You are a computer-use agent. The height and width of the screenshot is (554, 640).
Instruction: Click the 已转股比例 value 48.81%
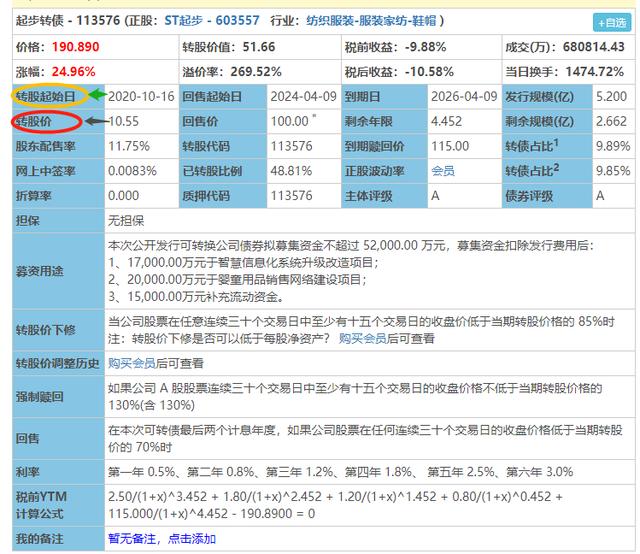pos(291,171)
